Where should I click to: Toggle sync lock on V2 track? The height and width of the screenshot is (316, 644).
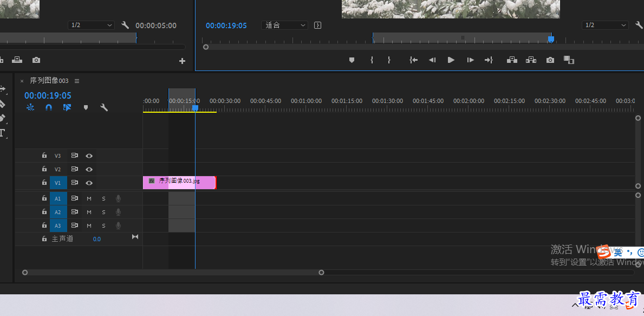coord(74,169)
